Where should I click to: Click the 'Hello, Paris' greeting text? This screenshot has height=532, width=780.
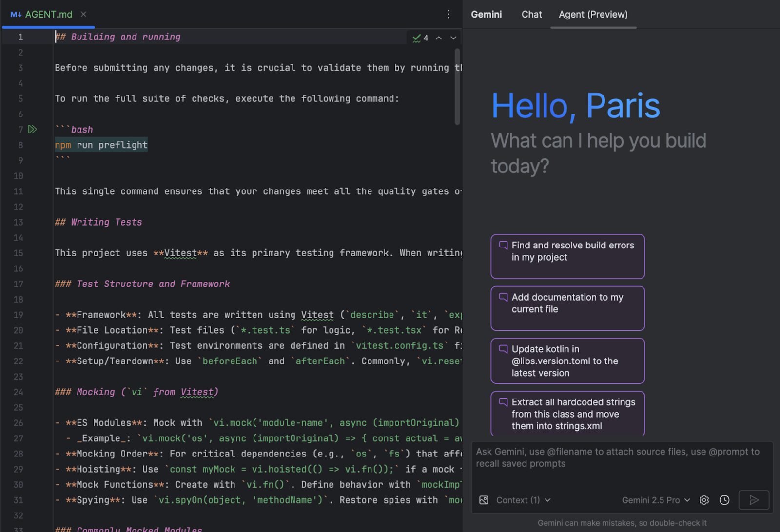tap(575, 106)
